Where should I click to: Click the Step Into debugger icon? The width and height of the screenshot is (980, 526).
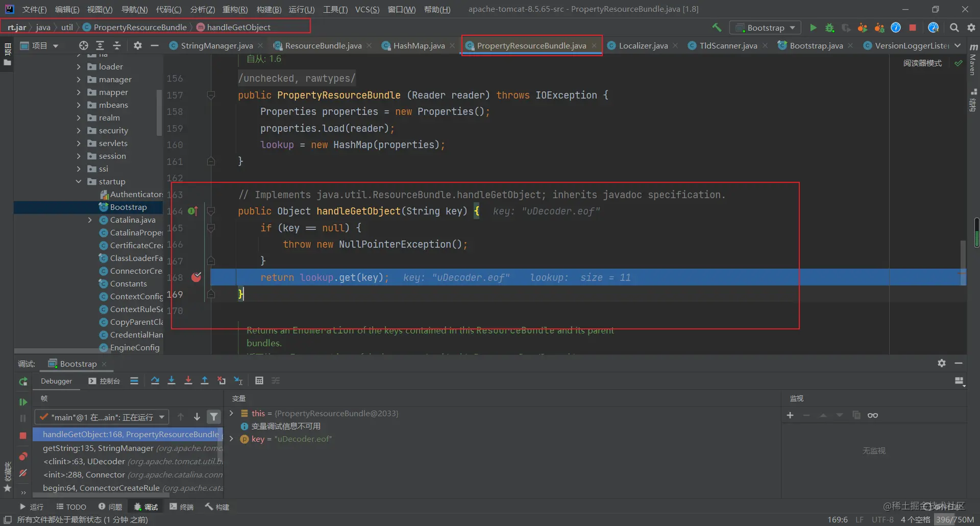tap(171, 380)
